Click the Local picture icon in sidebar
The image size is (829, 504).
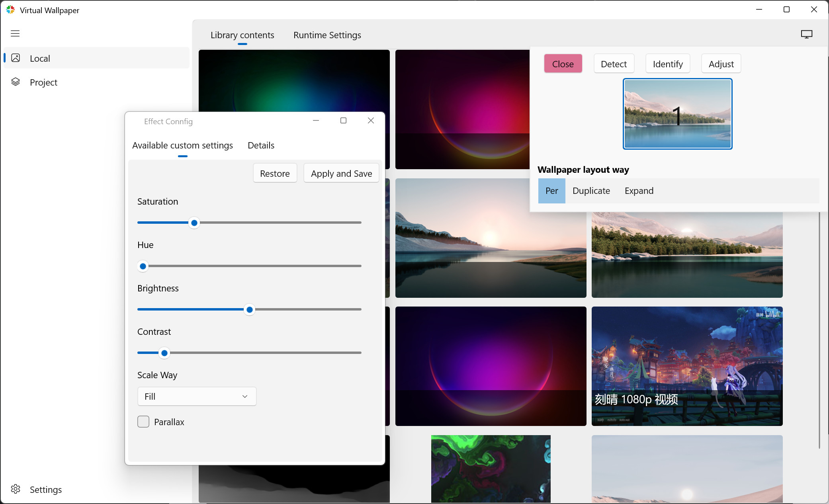(x=16, y=58)
